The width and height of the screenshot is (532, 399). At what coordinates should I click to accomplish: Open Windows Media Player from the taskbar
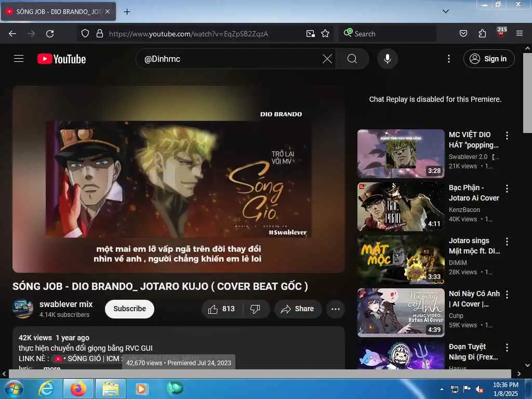[x=141, y=389]
